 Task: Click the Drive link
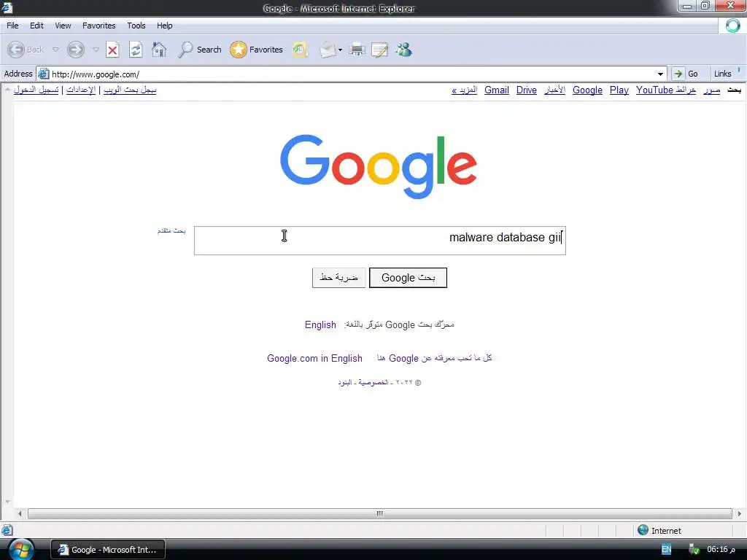[527, 90]
